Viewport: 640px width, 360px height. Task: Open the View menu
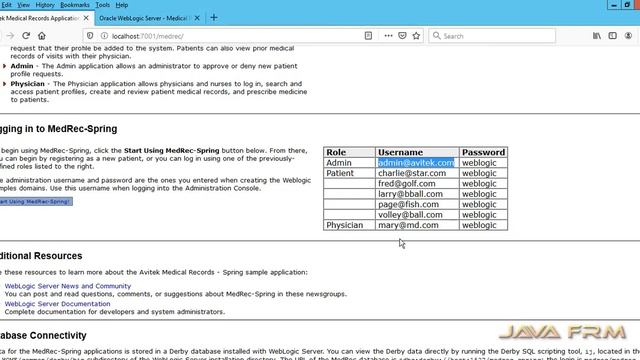pos(23,5)
